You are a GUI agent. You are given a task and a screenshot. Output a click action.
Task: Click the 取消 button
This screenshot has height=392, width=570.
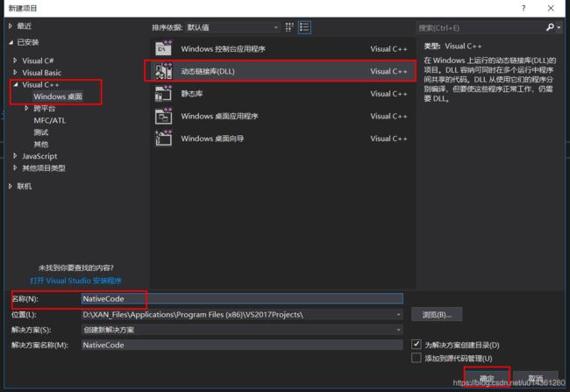536,378
